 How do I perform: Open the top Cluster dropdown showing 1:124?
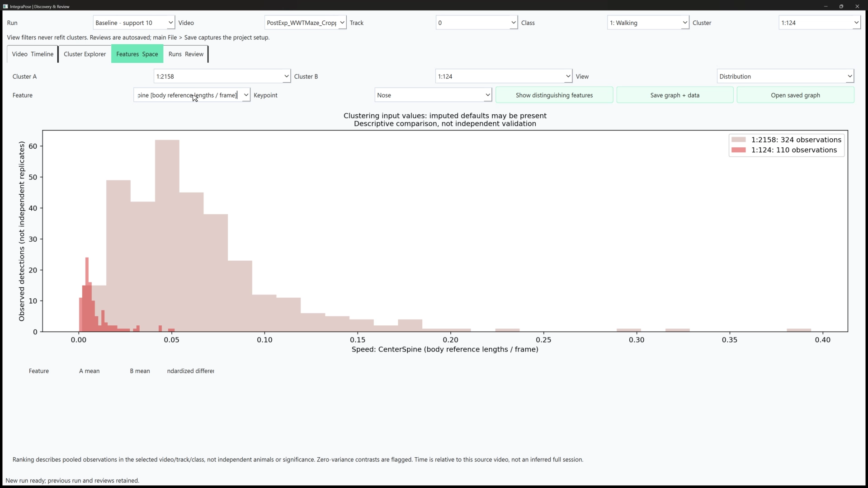click(x=819, y=23)
